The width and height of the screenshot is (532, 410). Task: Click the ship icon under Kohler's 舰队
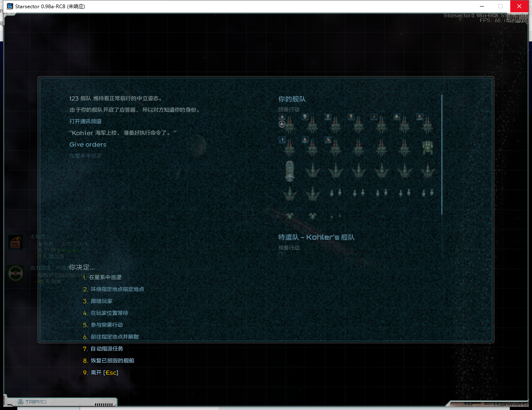coord(282,255)
